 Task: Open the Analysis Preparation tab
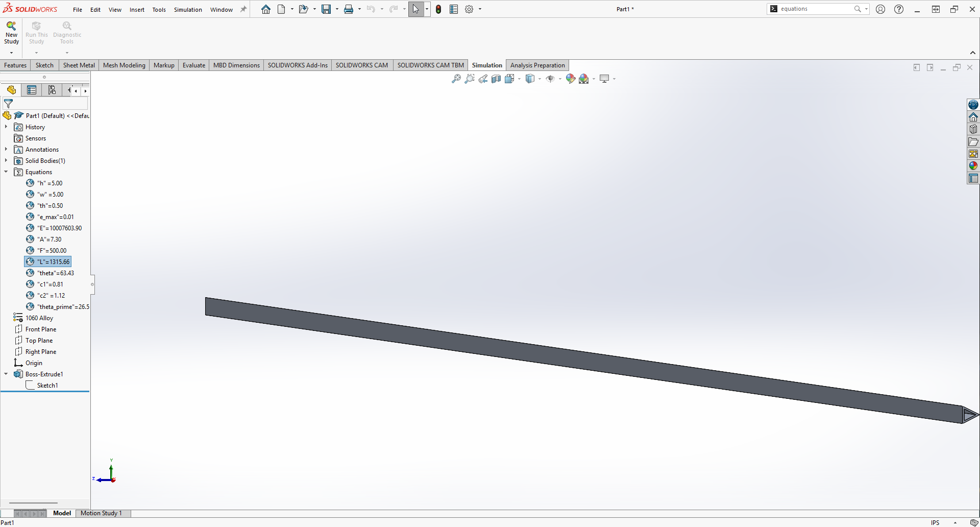pyautogui.click(x=537, y=65)
